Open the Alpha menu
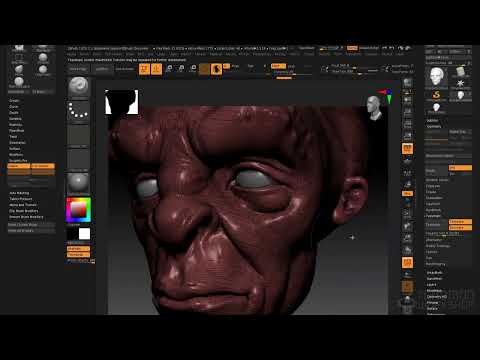The image size is (480, 360). pos(71,54)
